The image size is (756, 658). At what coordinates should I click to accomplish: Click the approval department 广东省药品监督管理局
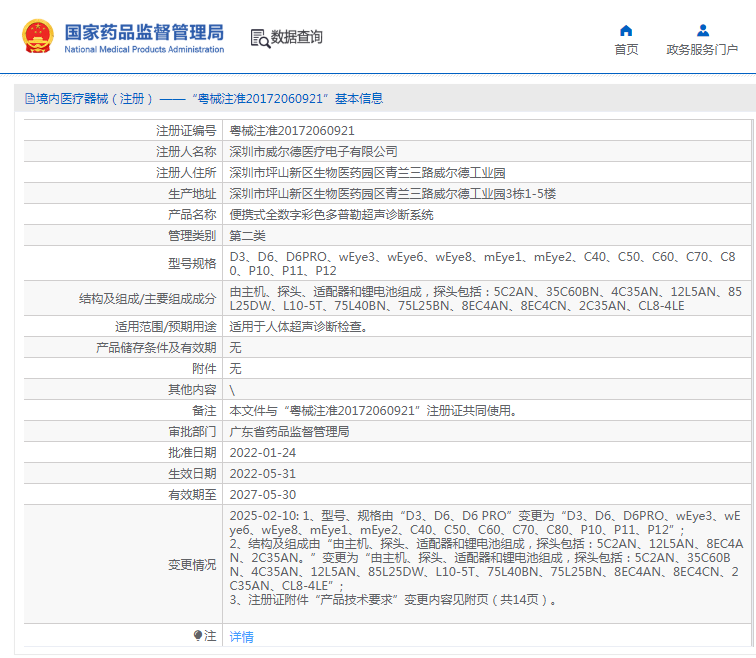pyautogui.click(x=289, y=432)
